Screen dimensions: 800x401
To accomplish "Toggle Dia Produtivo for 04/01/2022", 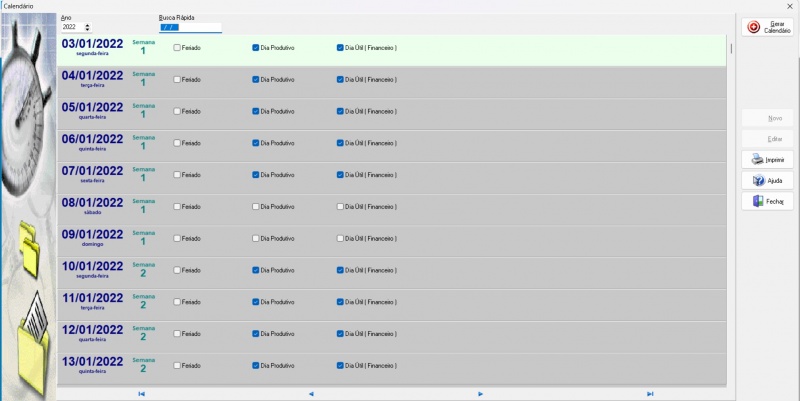I will [256, 80].
